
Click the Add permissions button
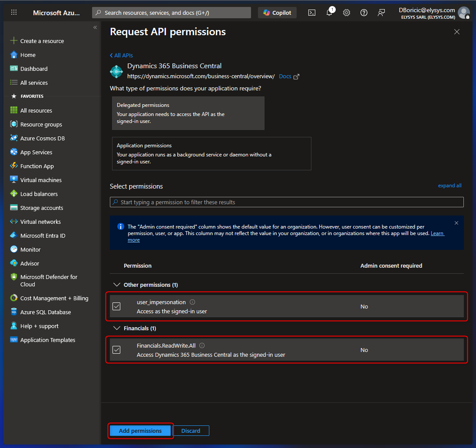(140, 431)
